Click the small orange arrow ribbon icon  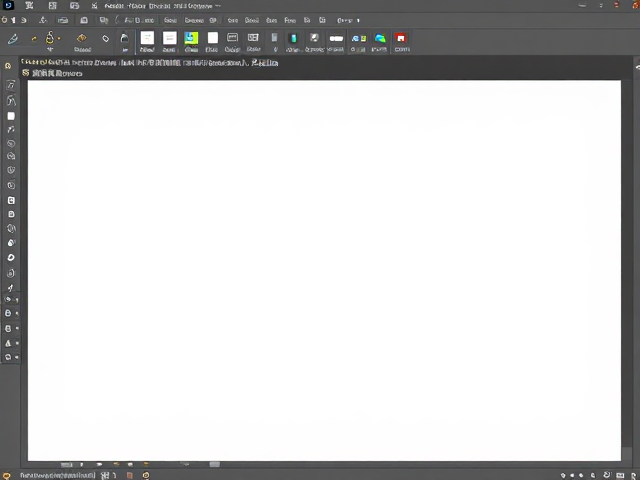(x=34, y=39)
